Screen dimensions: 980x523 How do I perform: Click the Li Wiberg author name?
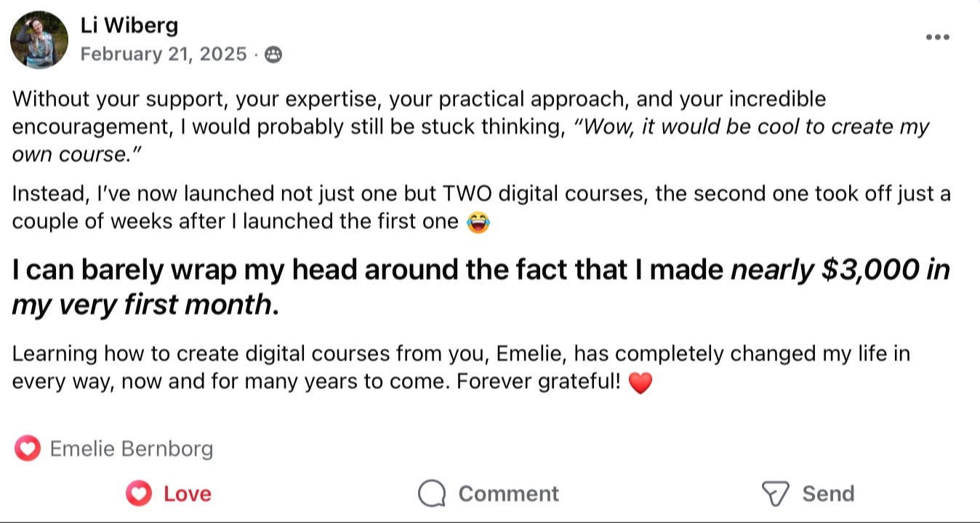coord(129,26)
